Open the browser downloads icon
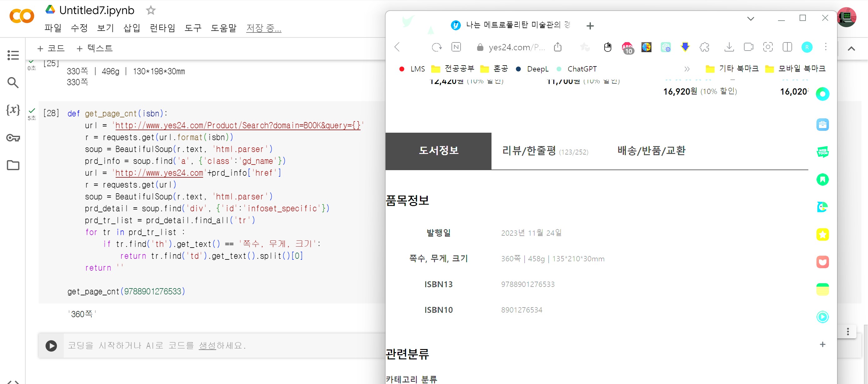The height and width of the screenshot is (384, 868). [x=729, y=47]
